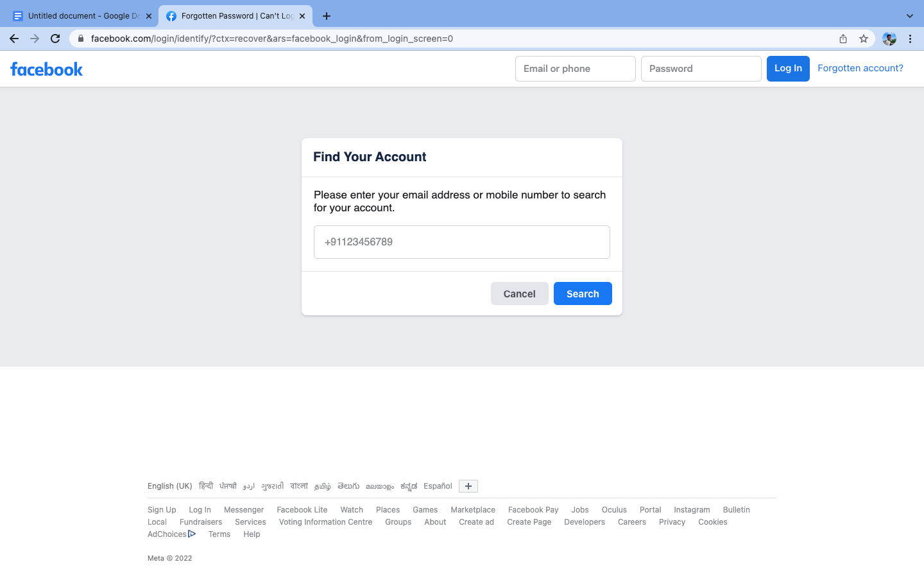Open the Help footer link
924x578 pixels.
coord(252,534)
